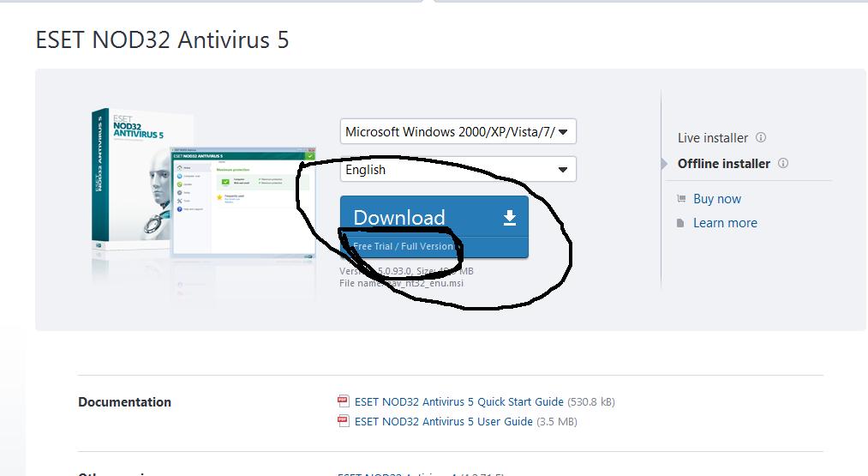Click the document icon next to Learn more

click(681, 222)
